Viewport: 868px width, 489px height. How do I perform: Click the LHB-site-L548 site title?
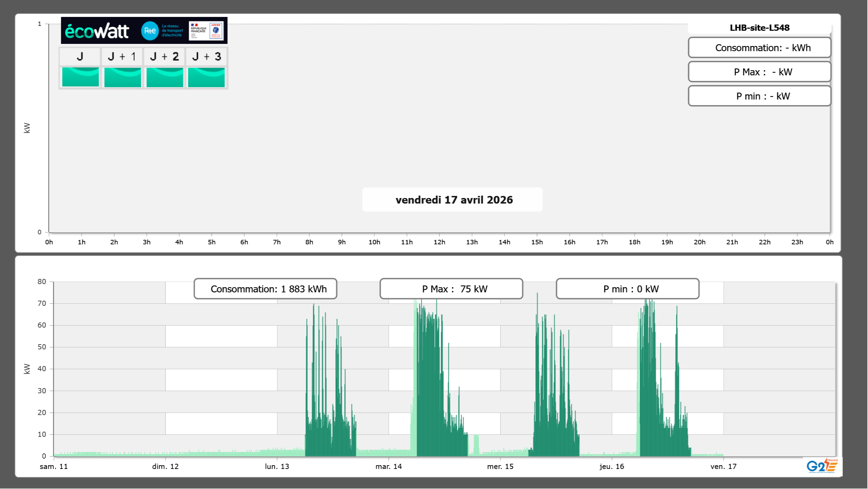pos(759,28)
